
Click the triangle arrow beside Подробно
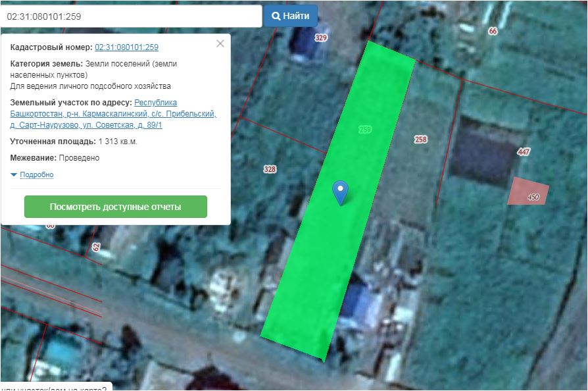[x=14, y=175]
